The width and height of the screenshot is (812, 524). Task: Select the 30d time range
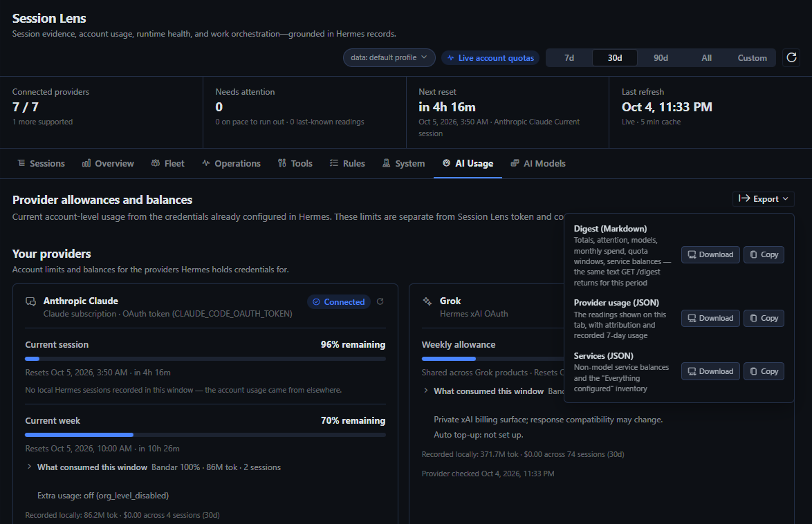[x=615, y=58]
